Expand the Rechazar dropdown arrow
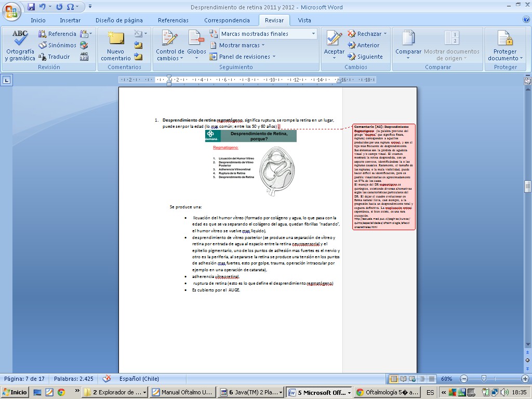Viewport: 532px width, 399px height. 385,34
